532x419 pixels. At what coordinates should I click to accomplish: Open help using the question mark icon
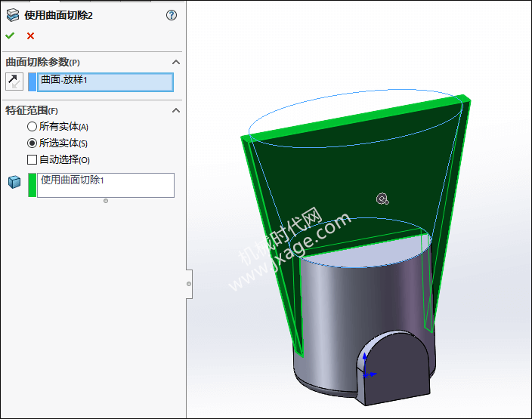[x=172, y=15]
